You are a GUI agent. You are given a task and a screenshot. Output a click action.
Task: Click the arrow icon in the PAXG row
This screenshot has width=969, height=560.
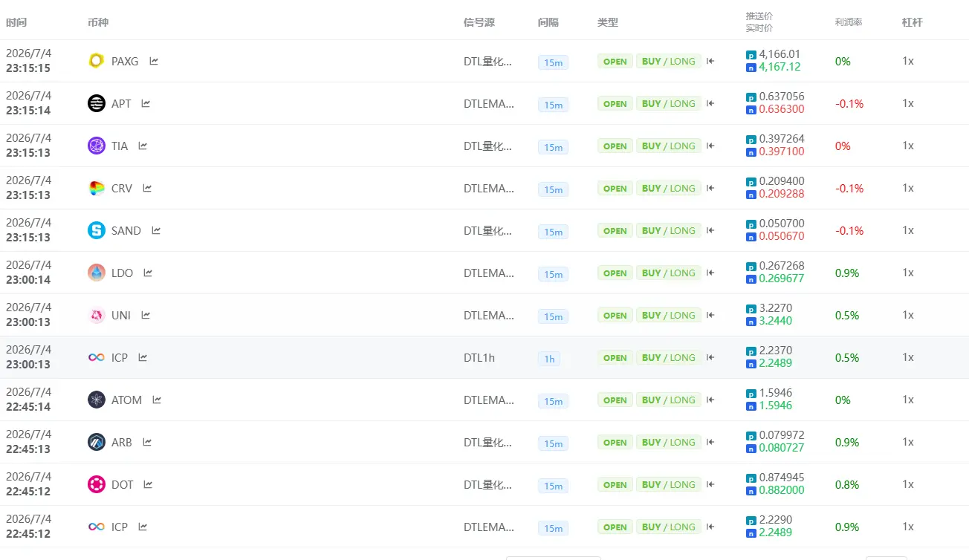(x=710, y=62)
